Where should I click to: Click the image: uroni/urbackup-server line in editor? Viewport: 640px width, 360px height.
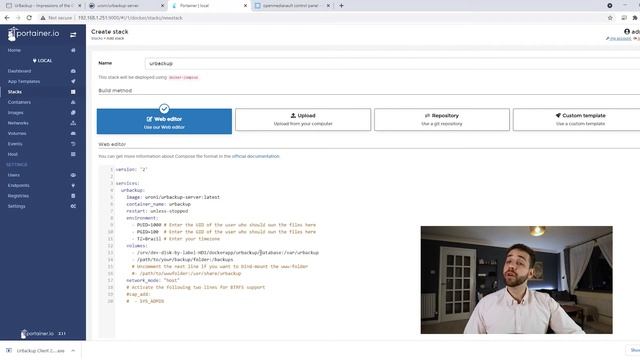coord(173,197)
